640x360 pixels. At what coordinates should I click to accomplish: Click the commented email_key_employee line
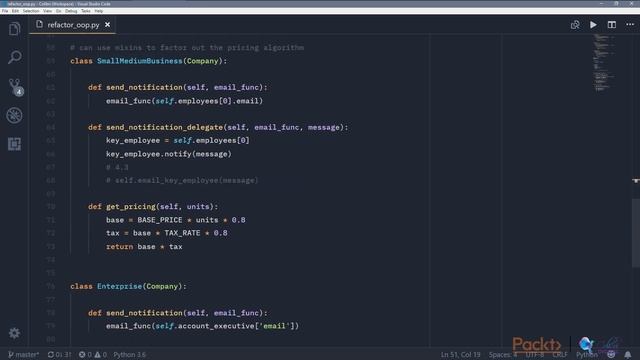tap(182, 180)
